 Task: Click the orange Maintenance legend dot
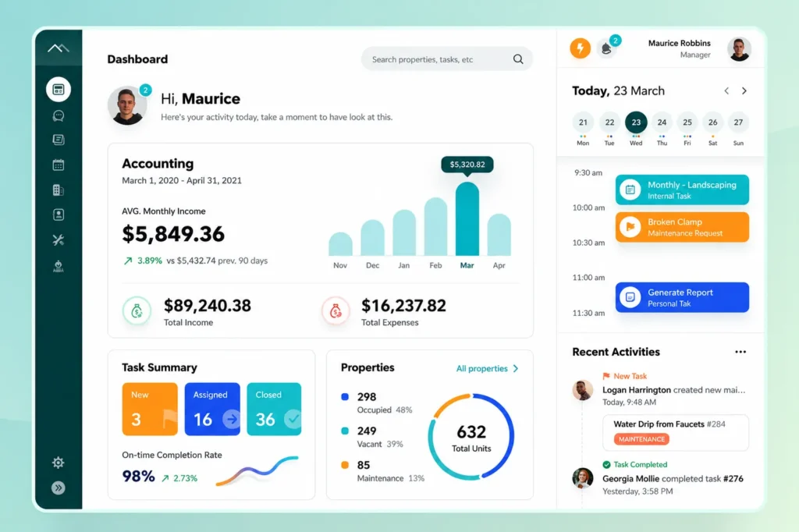[x=345, y=465]
